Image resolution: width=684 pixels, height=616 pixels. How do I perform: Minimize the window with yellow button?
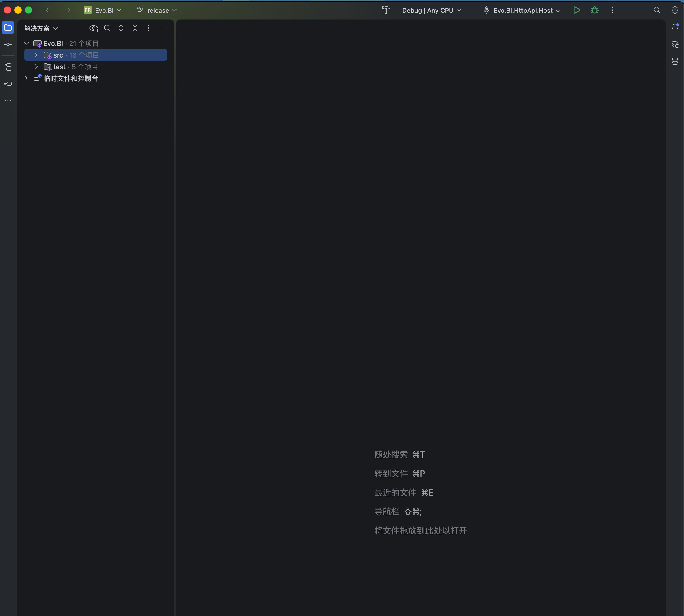coord(18,10)
